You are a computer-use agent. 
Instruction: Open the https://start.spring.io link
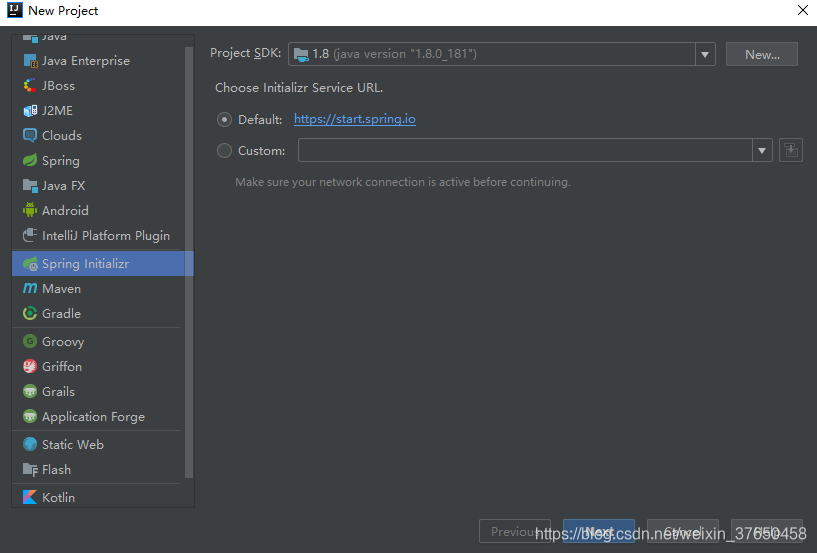(355, 119)
